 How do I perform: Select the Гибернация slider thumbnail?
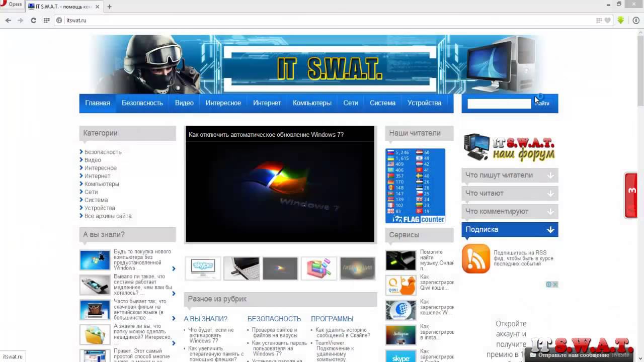tap(358, 268)
